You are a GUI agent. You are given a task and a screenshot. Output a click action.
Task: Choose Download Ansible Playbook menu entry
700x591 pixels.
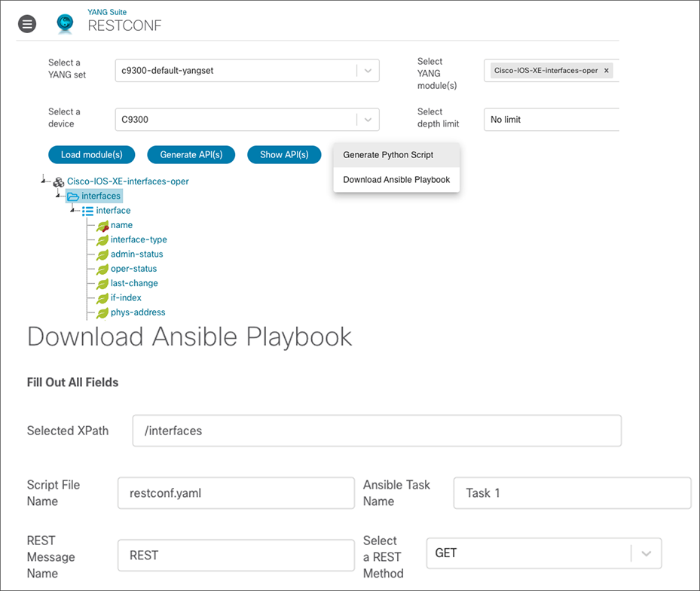tap(396, 180)
